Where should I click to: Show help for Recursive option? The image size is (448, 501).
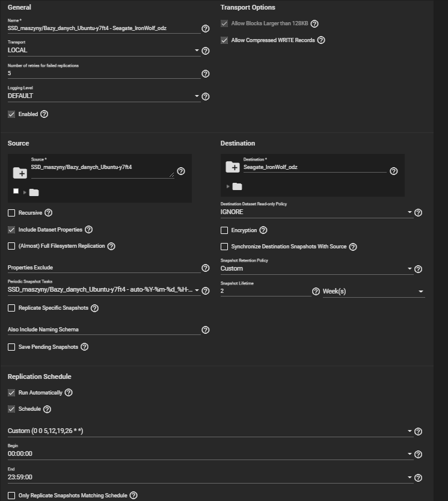click(x=48, y=213)
